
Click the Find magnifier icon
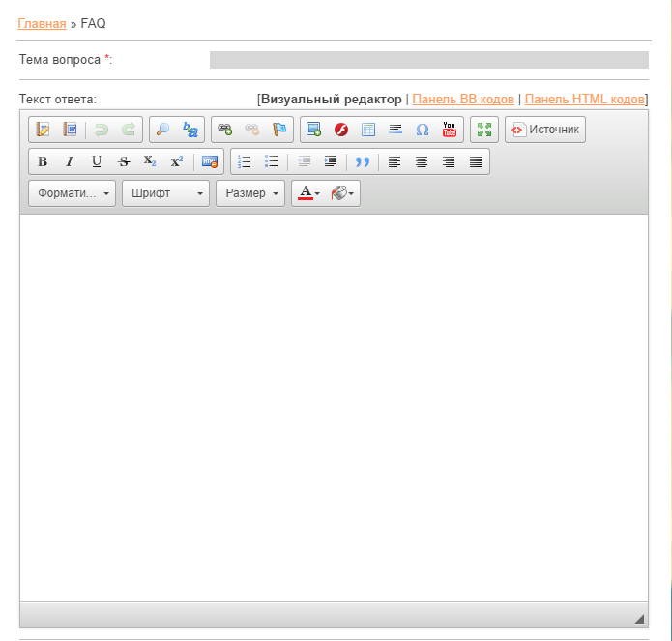point(162,130)
